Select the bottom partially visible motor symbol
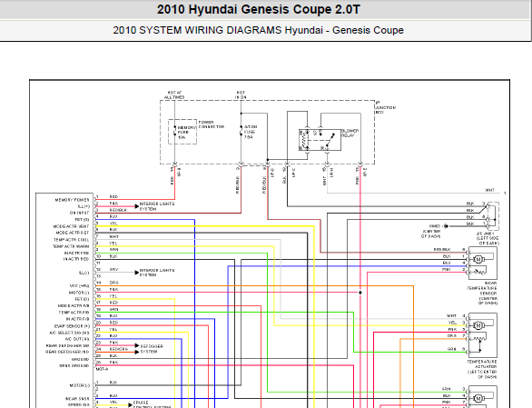 point(478,398)
